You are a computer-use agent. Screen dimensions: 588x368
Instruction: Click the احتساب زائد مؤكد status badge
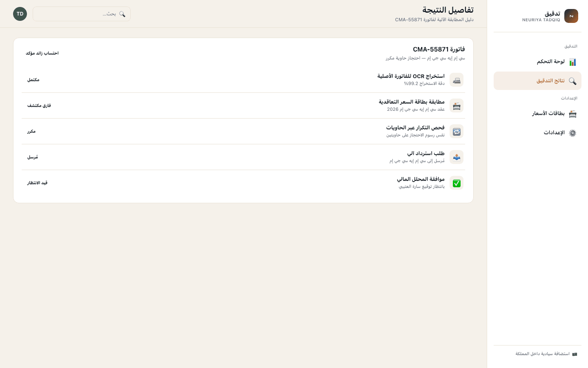(42, 53)
